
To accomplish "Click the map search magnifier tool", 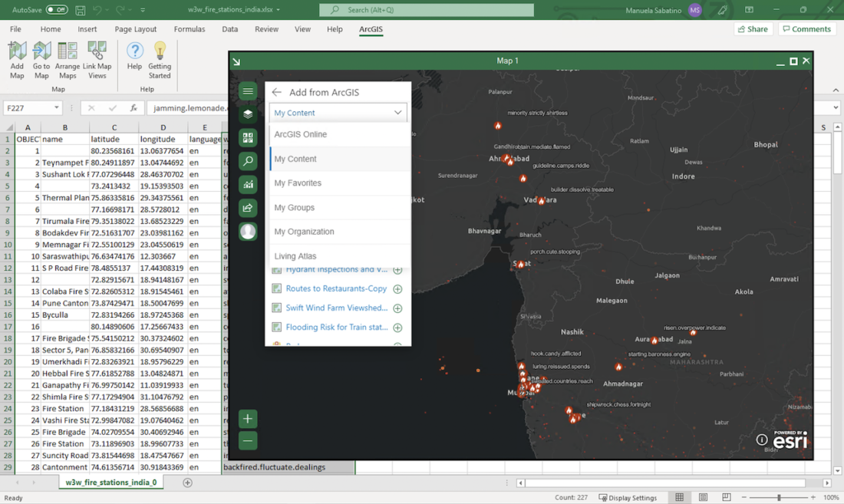I will pyautogui.click(x=248, y=161).
